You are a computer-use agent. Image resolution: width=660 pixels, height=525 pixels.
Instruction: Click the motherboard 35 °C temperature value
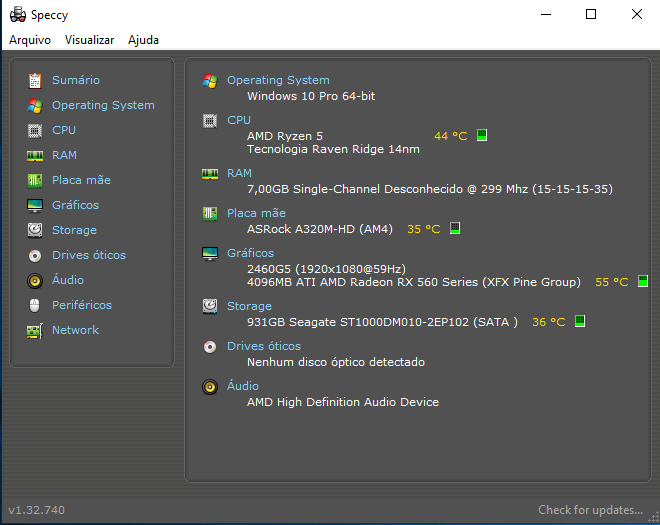(423, 229)
